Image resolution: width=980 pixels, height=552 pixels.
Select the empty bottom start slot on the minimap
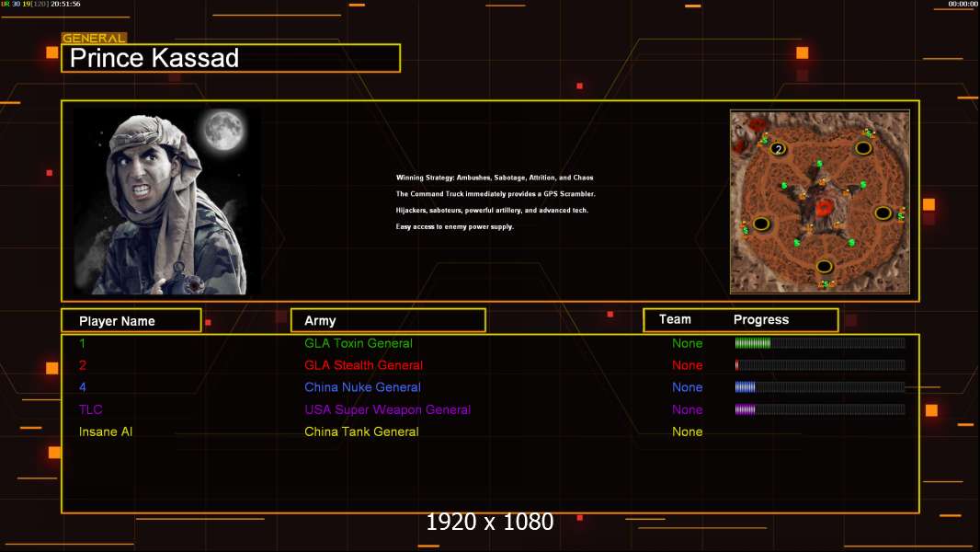[825, 267]
